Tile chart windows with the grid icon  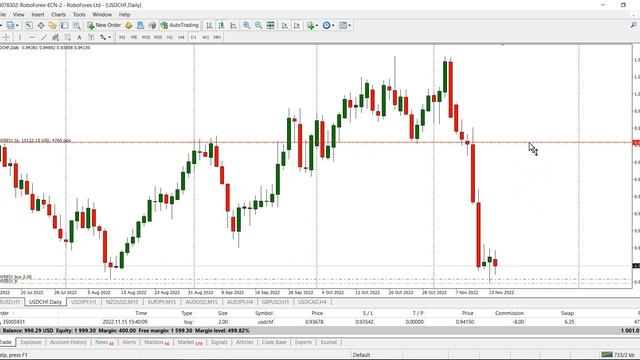point(270,25)
